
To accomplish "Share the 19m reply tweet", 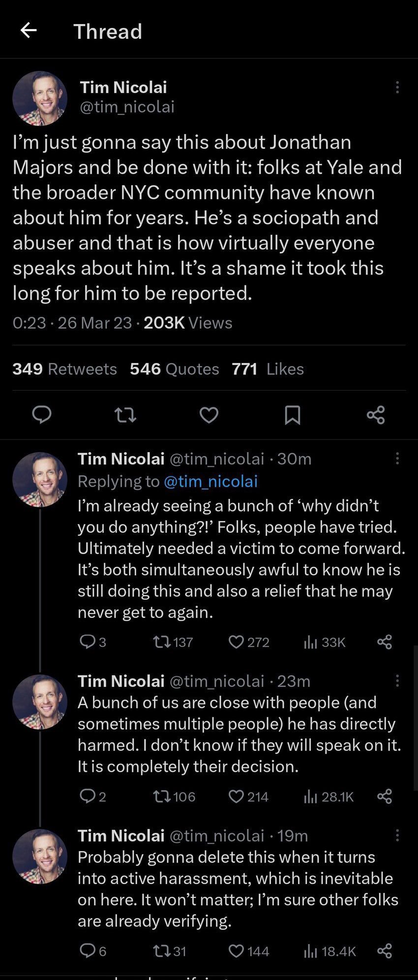I will point(385,951).
